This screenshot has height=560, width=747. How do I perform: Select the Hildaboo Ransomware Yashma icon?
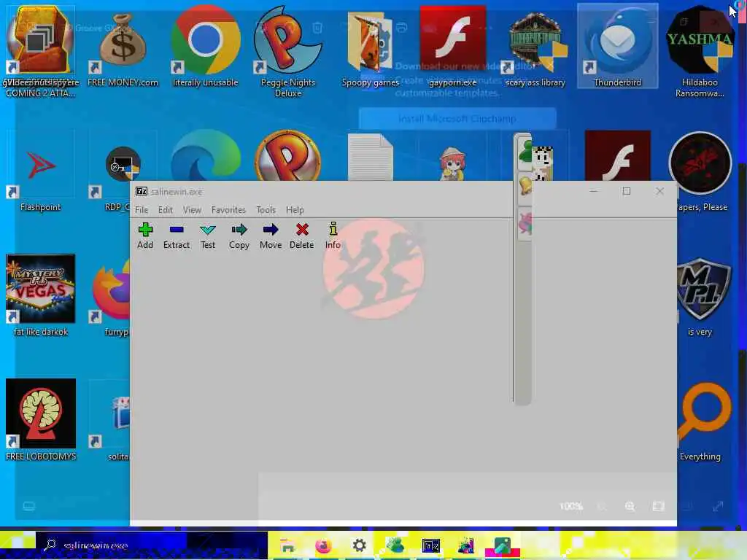pos(700,52)
